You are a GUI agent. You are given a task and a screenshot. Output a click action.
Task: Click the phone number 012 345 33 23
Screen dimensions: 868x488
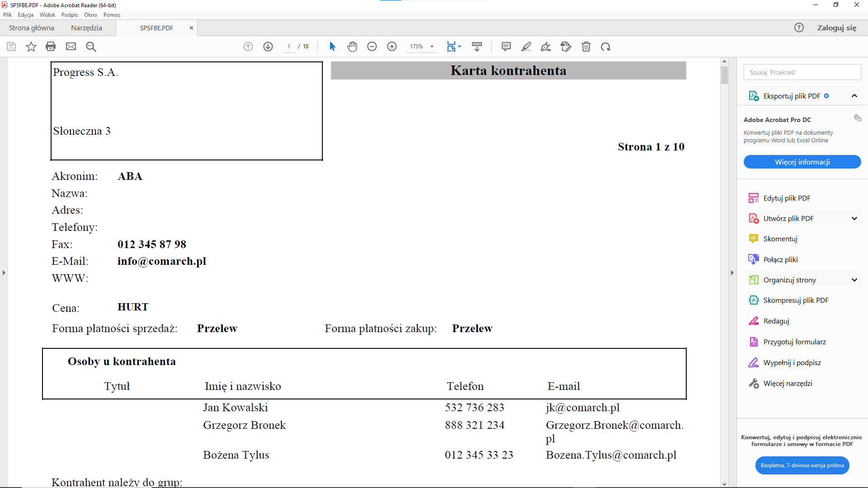(x=479, y=455)
